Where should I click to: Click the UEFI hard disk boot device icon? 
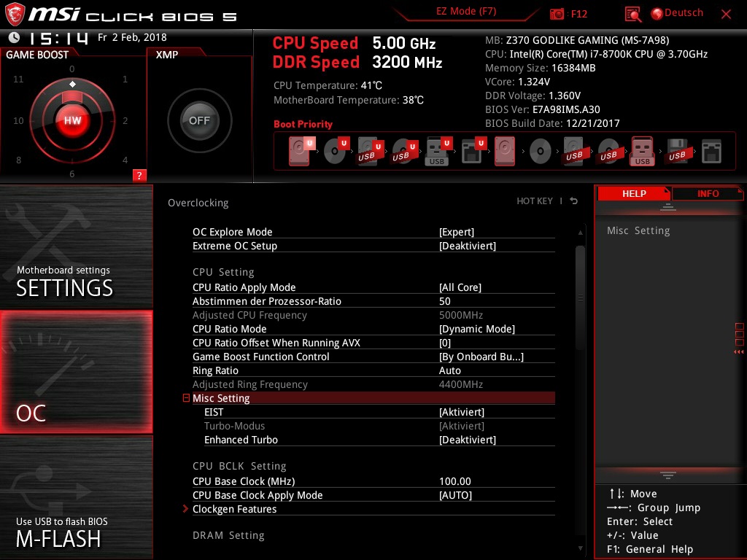point(301,151)
